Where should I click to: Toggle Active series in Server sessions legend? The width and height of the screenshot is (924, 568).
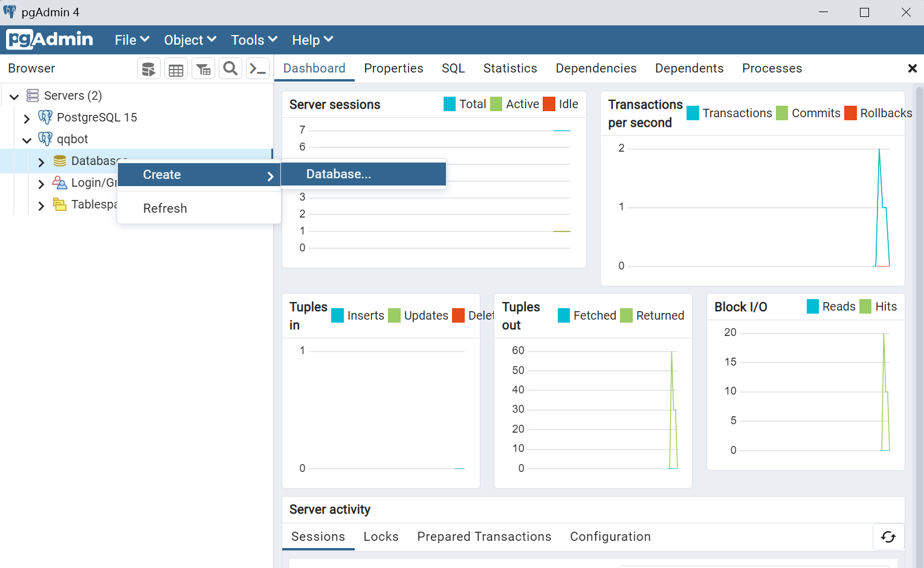tap(514, 104)
